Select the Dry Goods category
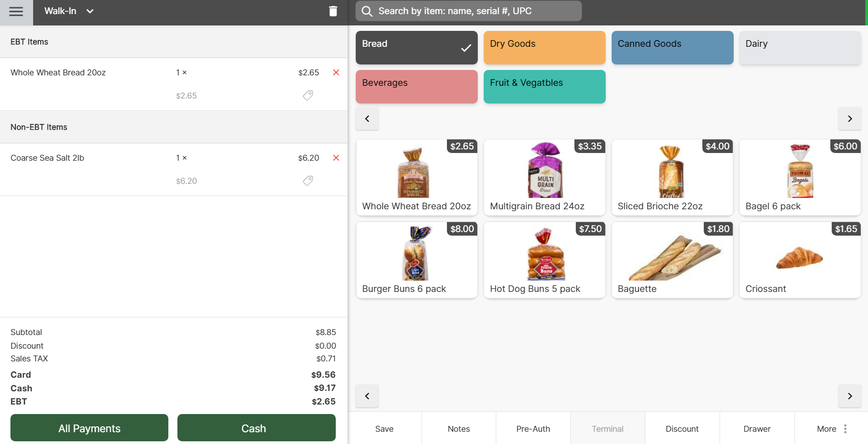This screenshot has width=868, height=444. (x=544, y=48)
